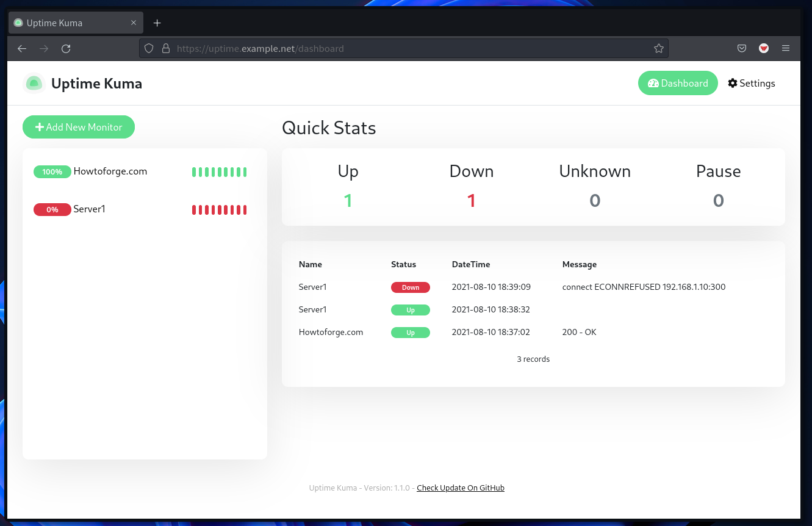
Task: Click the DateTime column header
Action: [471, 265]
